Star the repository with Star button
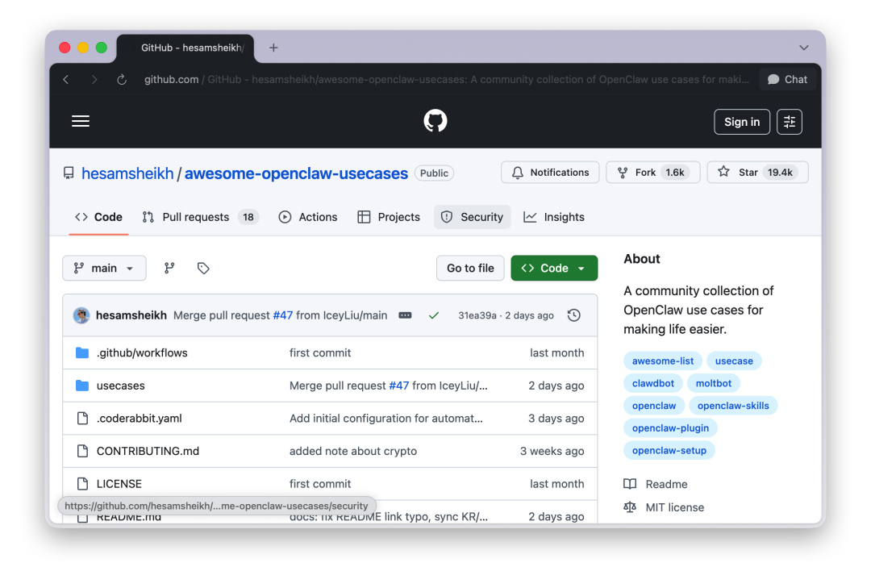Image resolution: width=871 pixels, height=588 pixels. click(x=757, y=173)
